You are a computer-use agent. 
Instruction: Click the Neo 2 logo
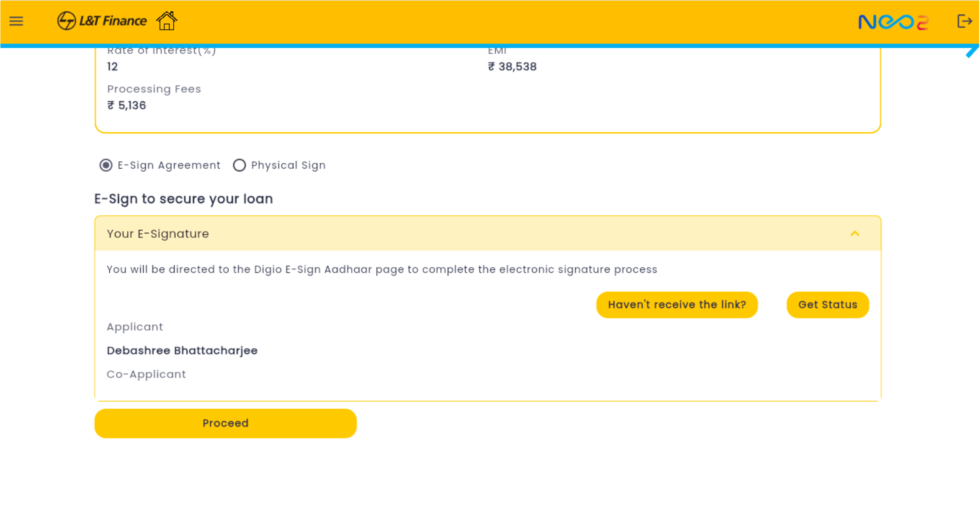(893, 22)
